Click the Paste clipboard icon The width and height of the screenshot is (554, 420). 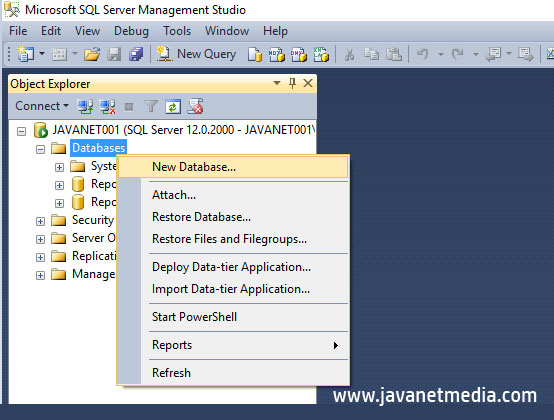coord(394,54)
